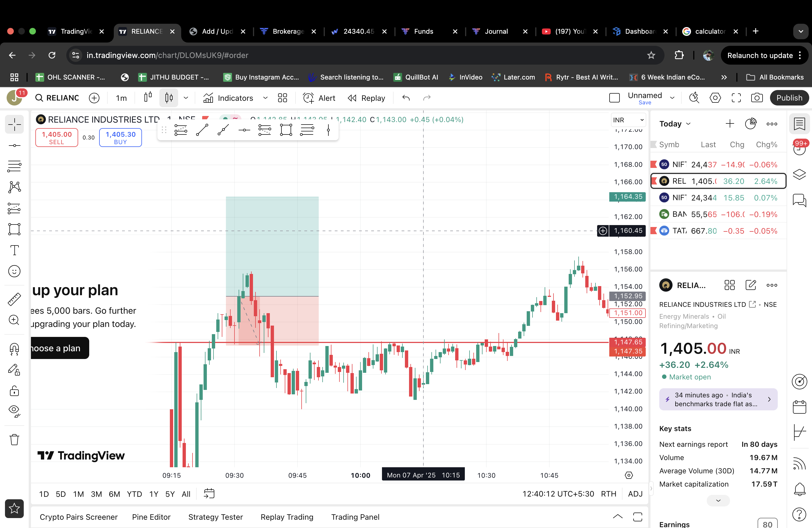812x528 pixels.
Task: Select the Measure ruler tool
Action: tap(14, 299)
